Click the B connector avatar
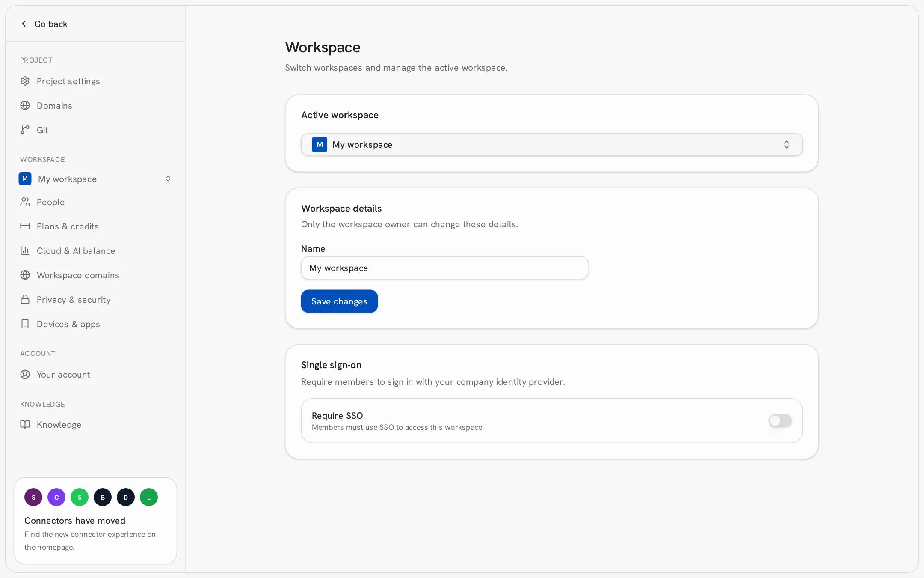The height and width of the screenshot is (578, 924). pyautogui.click(x=103, y=497)
